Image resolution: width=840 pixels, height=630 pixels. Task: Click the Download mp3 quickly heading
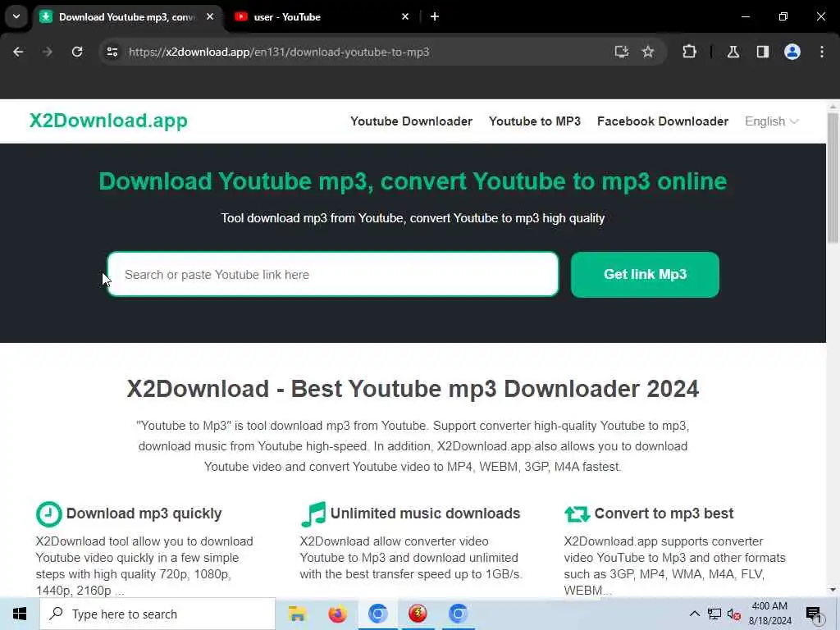(144, 514)
